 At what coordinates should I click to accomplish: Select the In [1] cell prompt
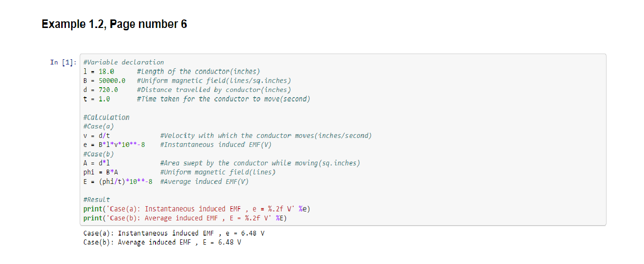point(63,63)
